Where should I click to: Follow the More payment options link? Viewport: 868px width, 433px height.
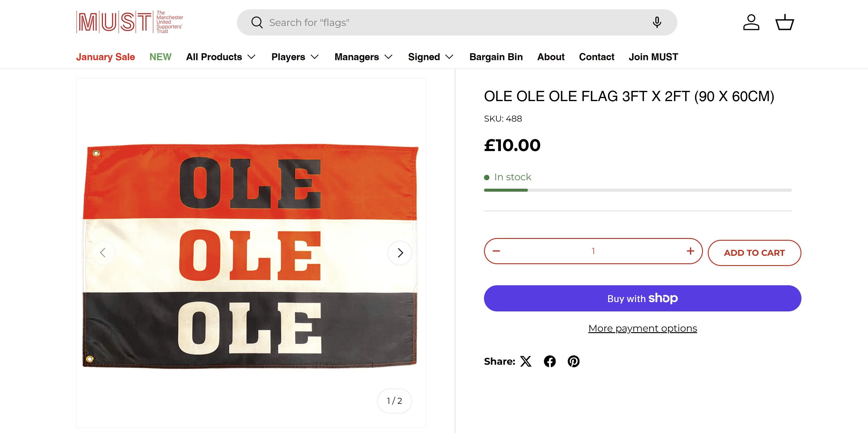coord(643,328)
